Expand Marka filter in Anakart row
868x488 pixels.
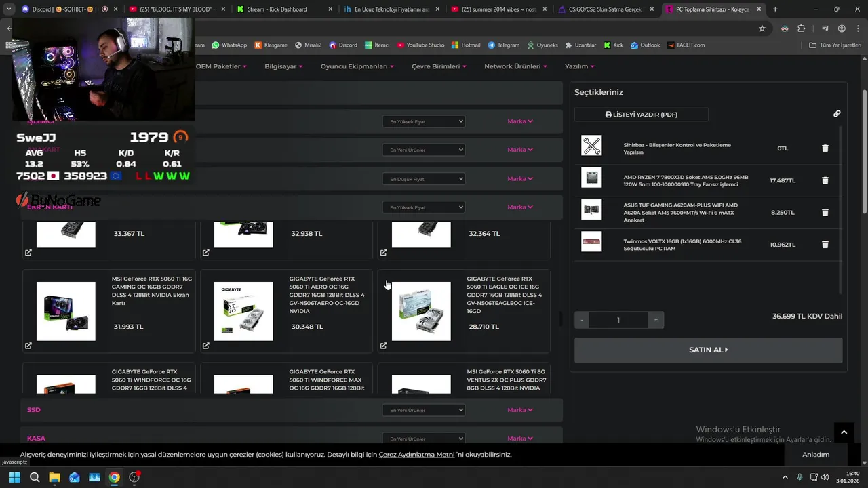coord(520,150)
